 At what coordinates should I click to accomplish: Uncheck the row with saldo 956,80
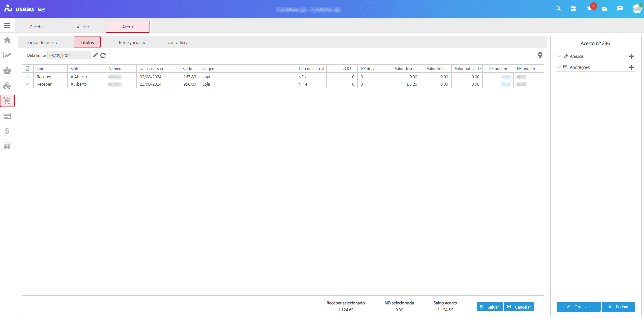click(x=28, y=84)
